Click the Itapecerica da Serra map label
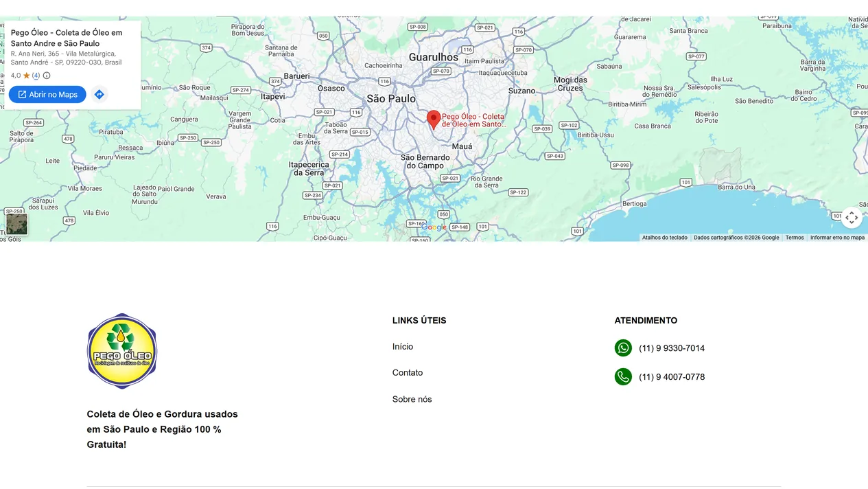Viewport: 868px width, 489px height. click(309, 168)
